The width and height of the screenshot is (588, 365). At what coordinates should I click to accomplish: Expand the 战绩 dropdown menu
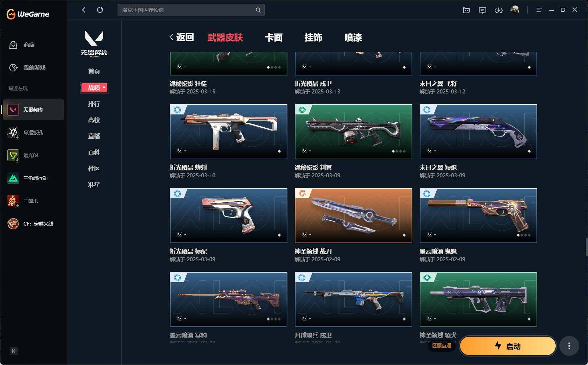tap(94, 88)
